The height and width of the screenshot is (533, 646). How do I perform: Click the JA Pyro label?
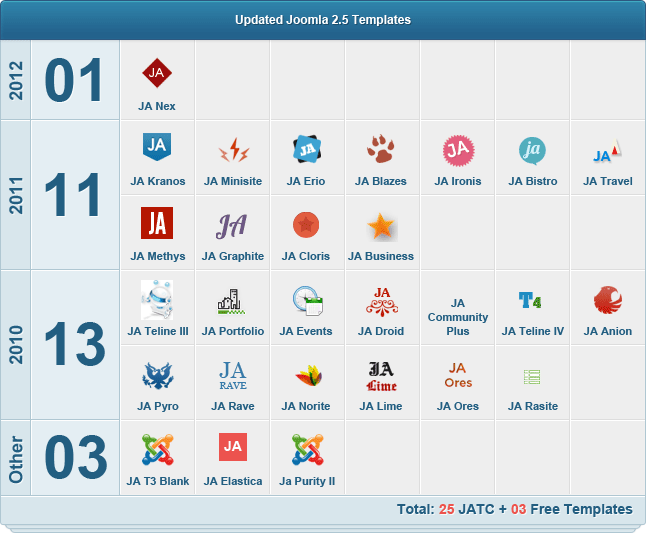coord(158,406)
